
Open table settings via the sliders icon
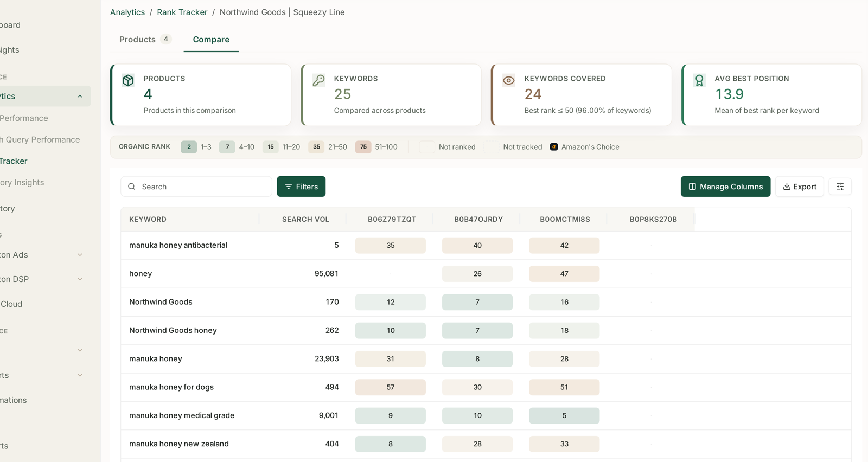pos(840,187)
